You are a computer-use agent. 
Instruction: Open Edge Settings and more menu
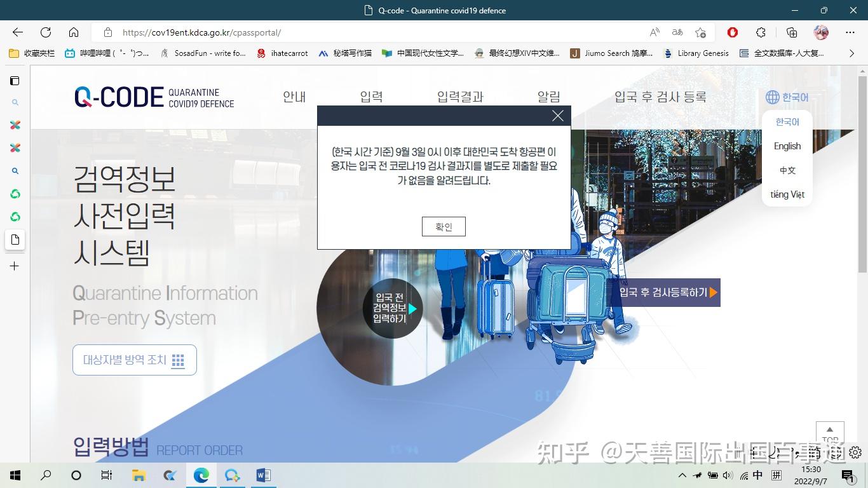(850, 32)
